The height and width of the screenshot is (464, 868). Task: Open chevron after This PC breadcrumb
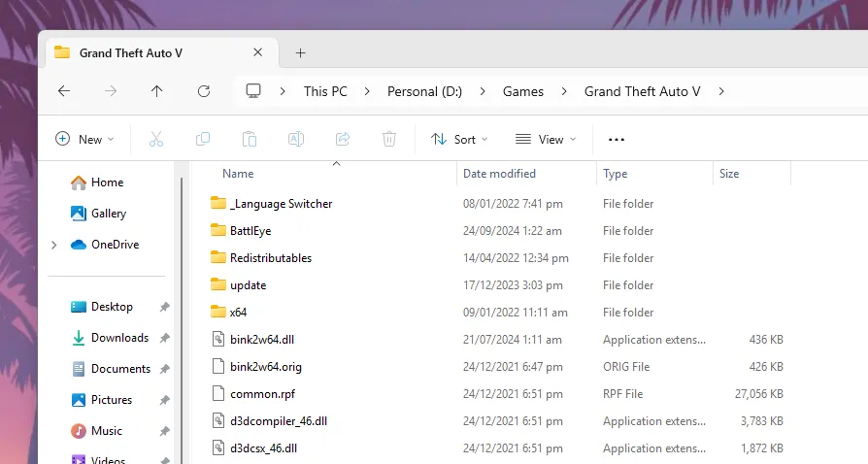pos(367,91)
